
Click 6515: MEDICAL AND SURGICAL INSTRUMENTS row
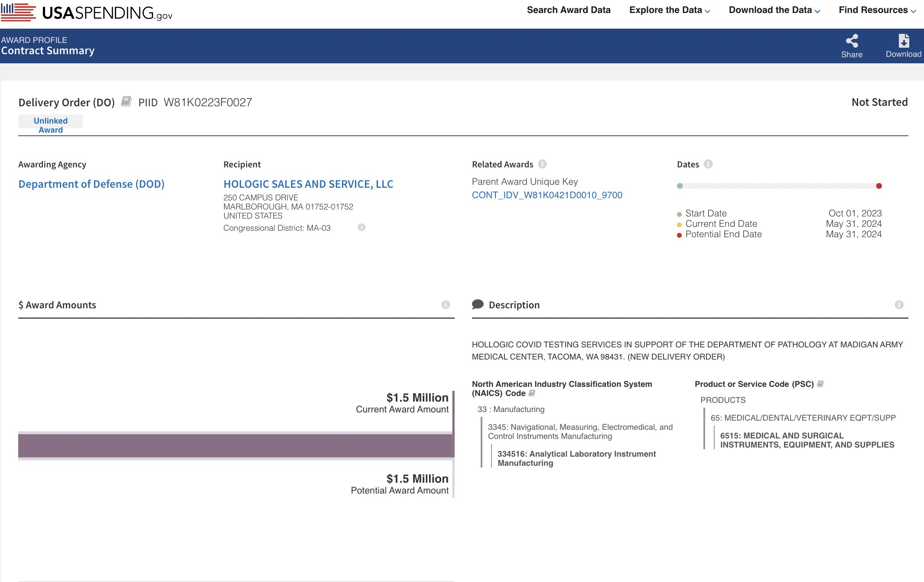tap(807, 440)
